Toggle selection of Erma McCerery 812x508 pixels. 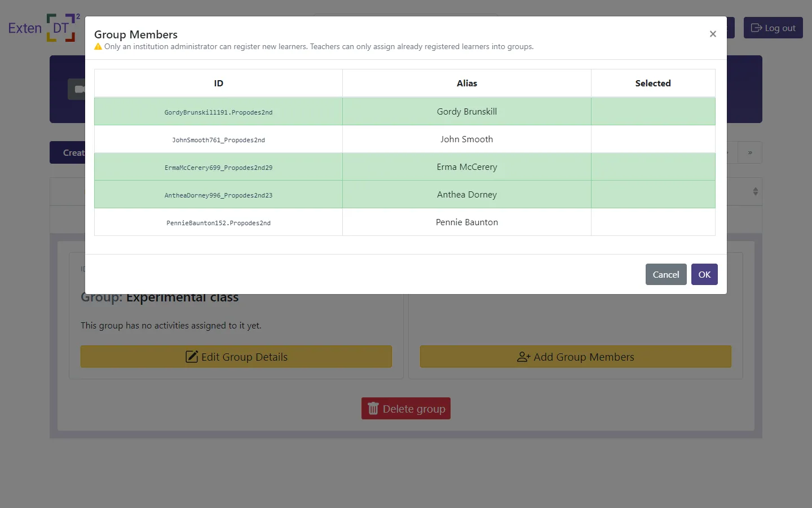466,167
